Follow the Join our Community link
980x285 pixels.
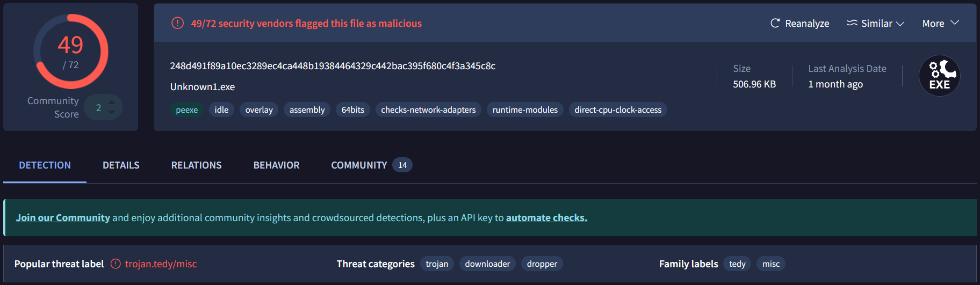click(62, 218)
